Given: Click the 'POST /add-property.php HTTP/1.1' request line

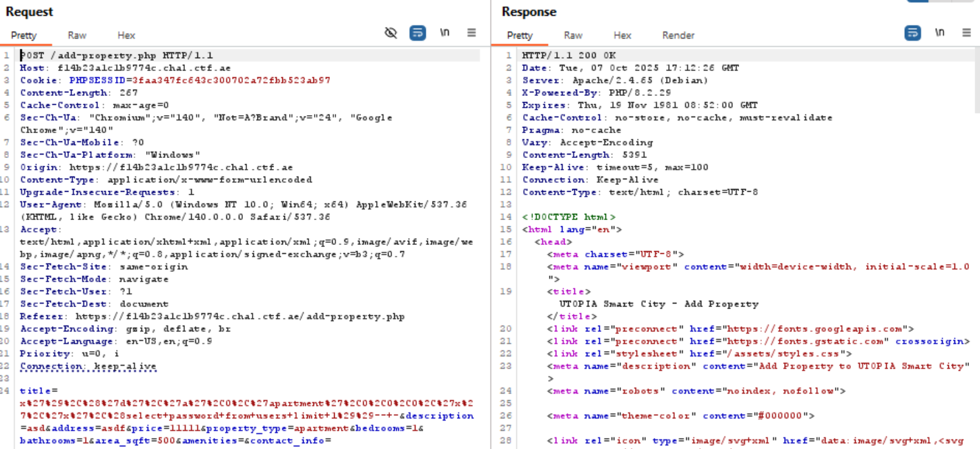Looking at the screenshot, I should point(117,56).
